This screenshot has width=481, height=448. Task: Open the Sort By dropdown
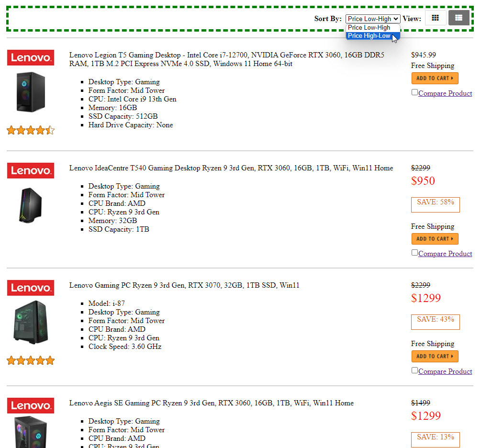pyautogui.click(x=373, y=19)
